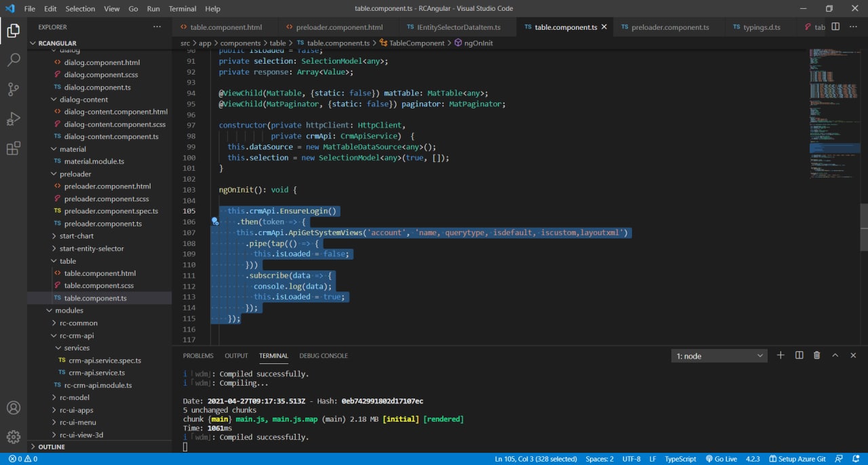Image resolution: width=868 pixels, height=465 pixels.
Task: Open the Terminal menu in menu bar
Action: click(x=182, y=9)
